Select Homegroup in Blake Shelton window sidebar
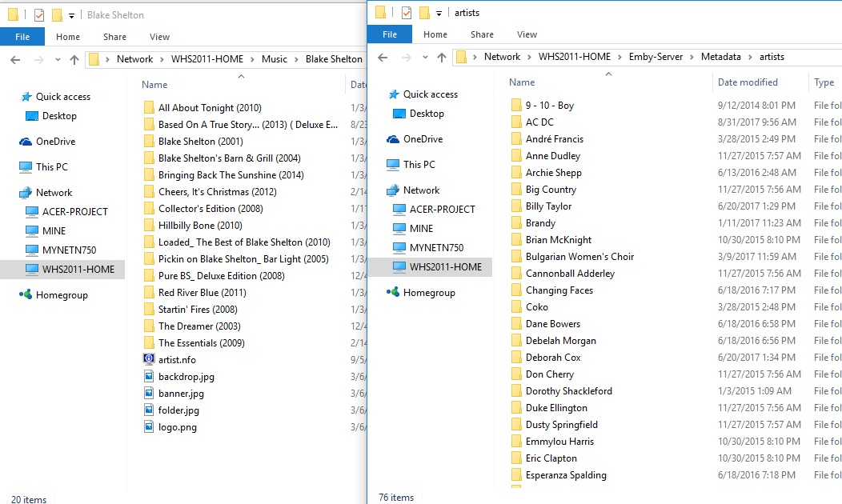The height and width of the screenshot is (504, 842). click(x=61, y=295)
